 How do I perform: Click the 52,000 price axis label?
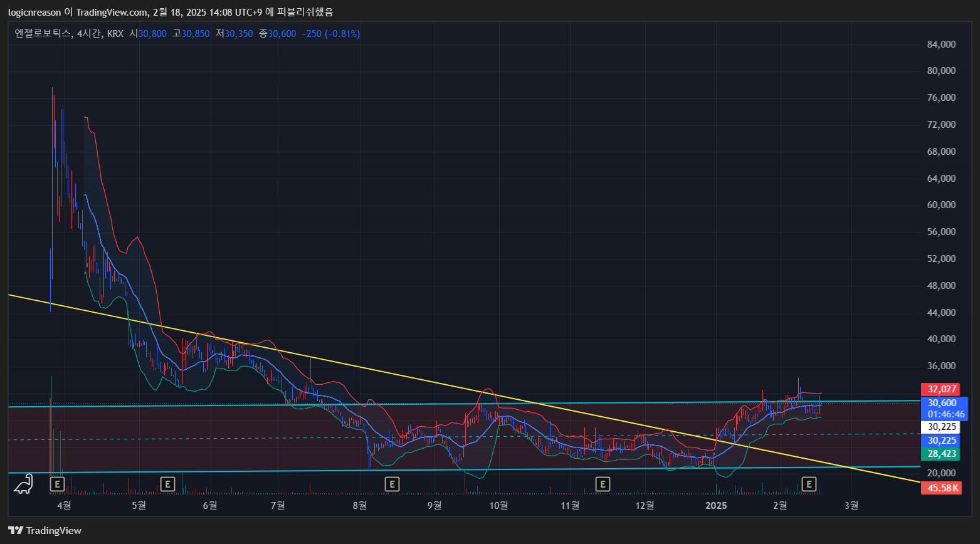(x=941, y=259)
